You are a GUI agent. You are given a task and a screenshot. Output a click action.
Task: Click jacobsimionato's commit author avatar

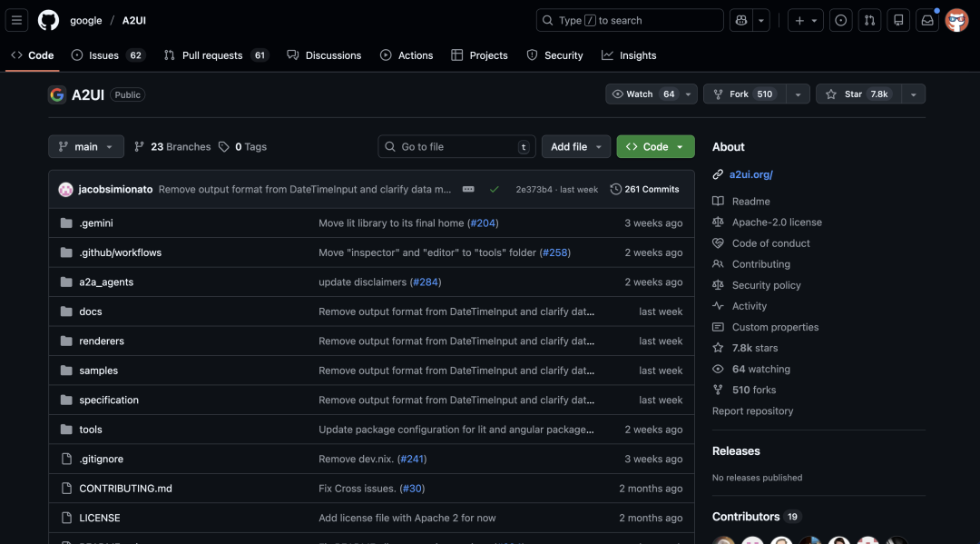tap(65, 190)
